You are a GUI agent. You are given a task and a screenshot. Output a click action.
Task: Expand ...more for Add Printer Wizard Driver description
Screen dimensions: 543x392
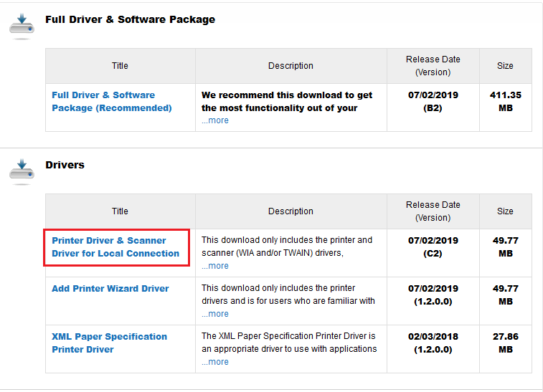(x=215, y=314)
